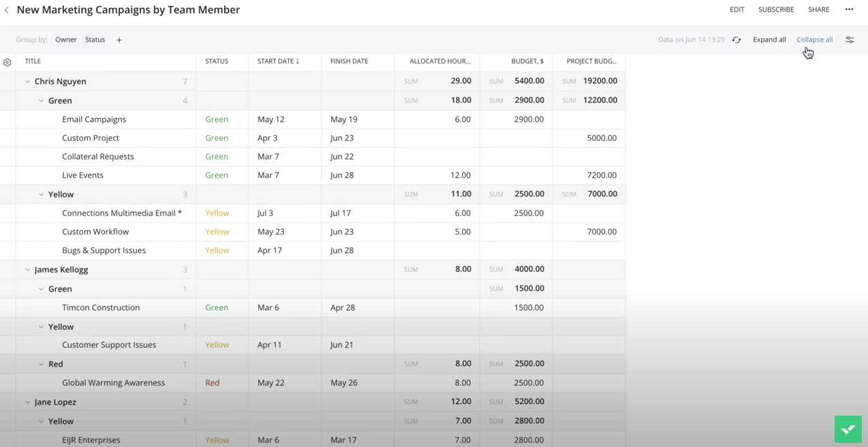This screenshot has height=447, width=868.
Task: Click May 12 start date of Email Campaigns
Action: (270, 119)
